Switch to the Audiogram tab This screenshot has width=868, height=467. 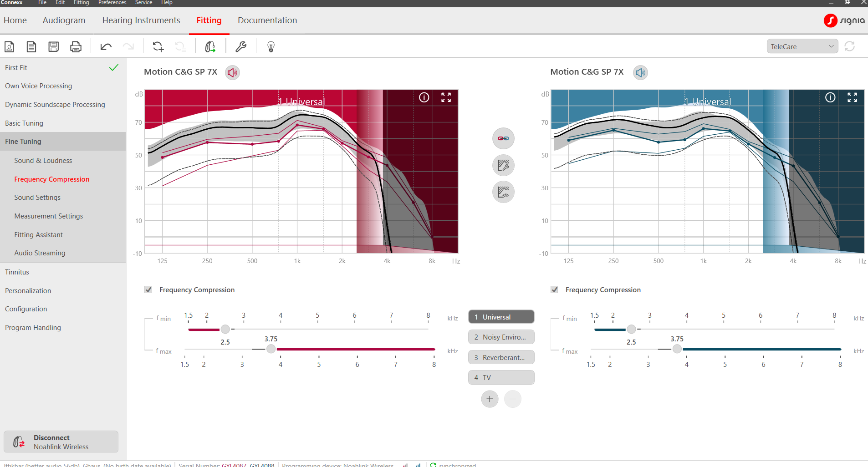click(x=64, y=20)
